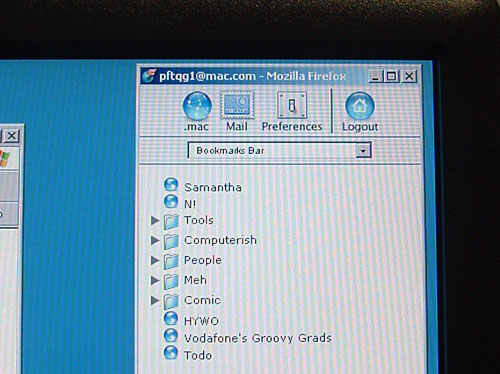Click the globe icon beside Todo
500x374 pixels.
171,353
